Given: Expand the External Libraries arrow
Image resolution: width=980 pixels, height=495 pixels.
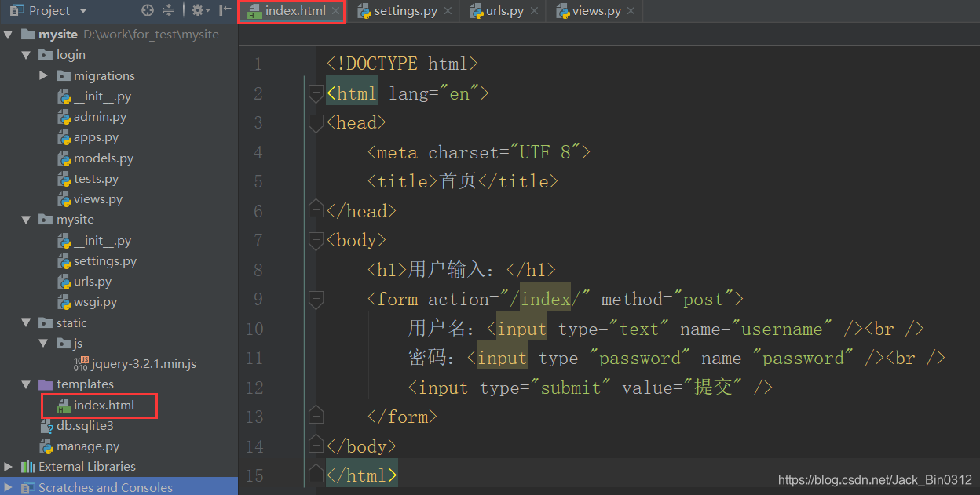Looking at the screenshot, I should click(x=9, y=467).
